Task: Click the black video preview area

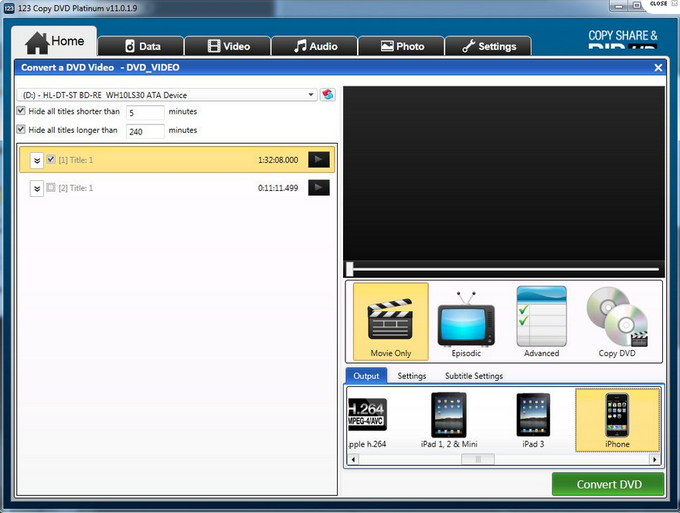Action: tap(503, 173)
